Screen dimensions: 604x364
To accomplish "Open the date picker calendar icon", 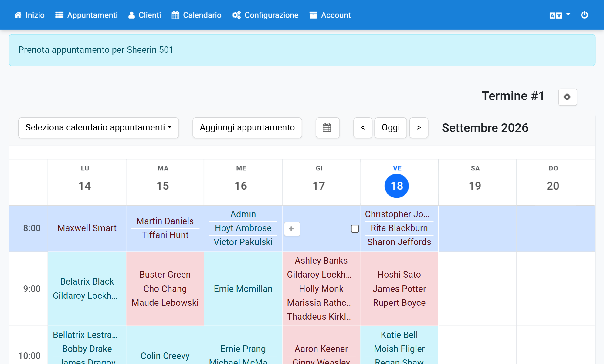I will click(327, 128).
